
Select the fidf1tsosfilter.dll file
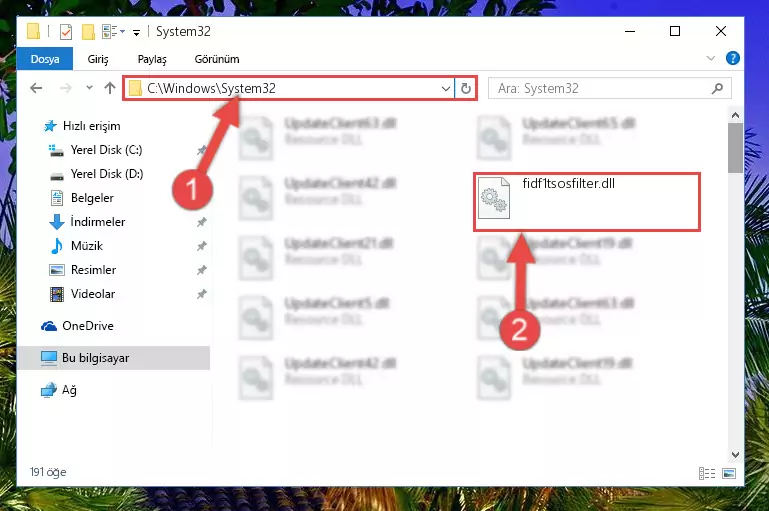pyautogui.click(x=587, y=202)
